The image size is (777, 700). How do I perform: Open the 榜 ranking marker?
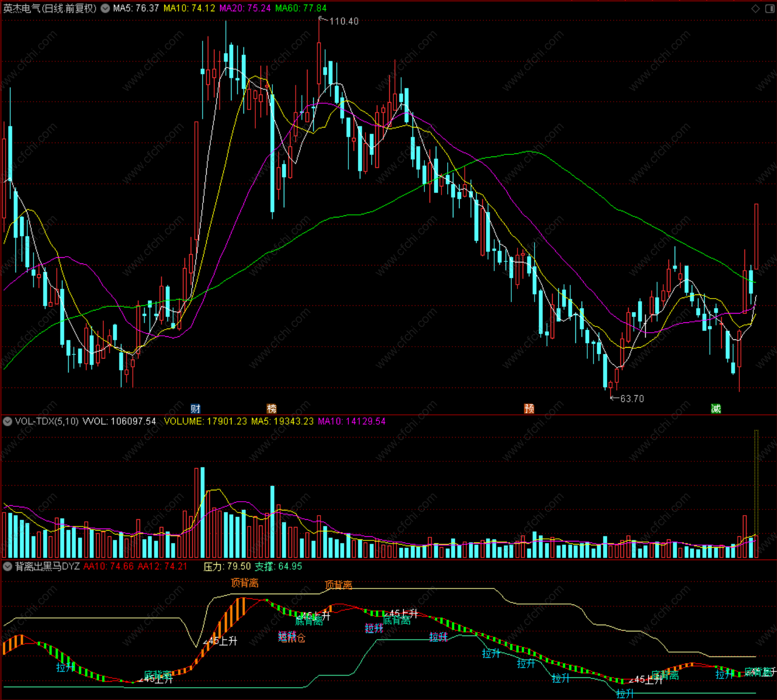[x=271, y=409]
